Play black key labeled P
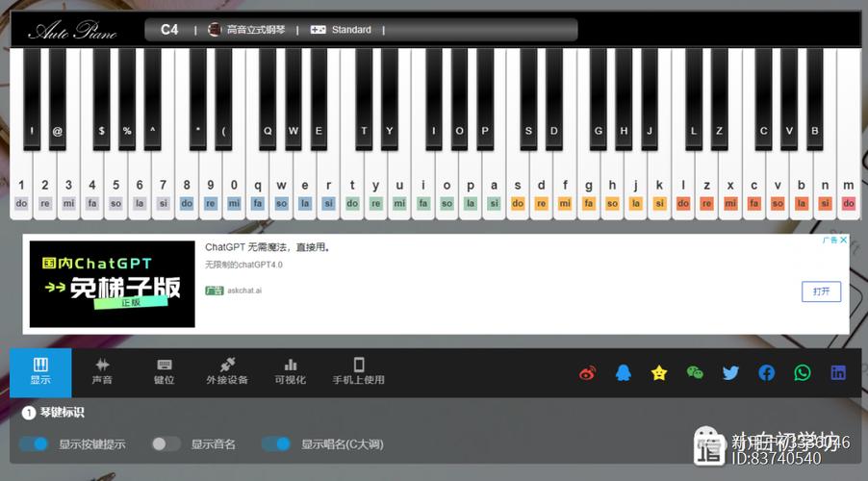 485,100
